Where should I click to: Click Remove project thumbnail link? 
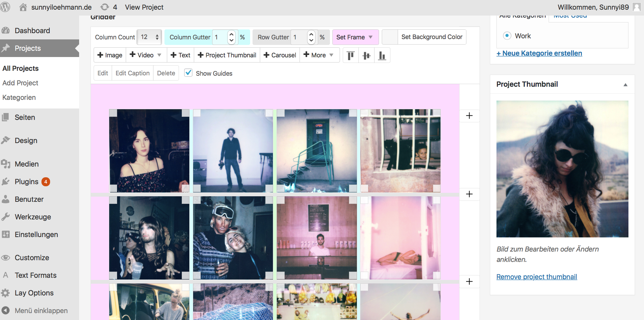pos(537,277)
